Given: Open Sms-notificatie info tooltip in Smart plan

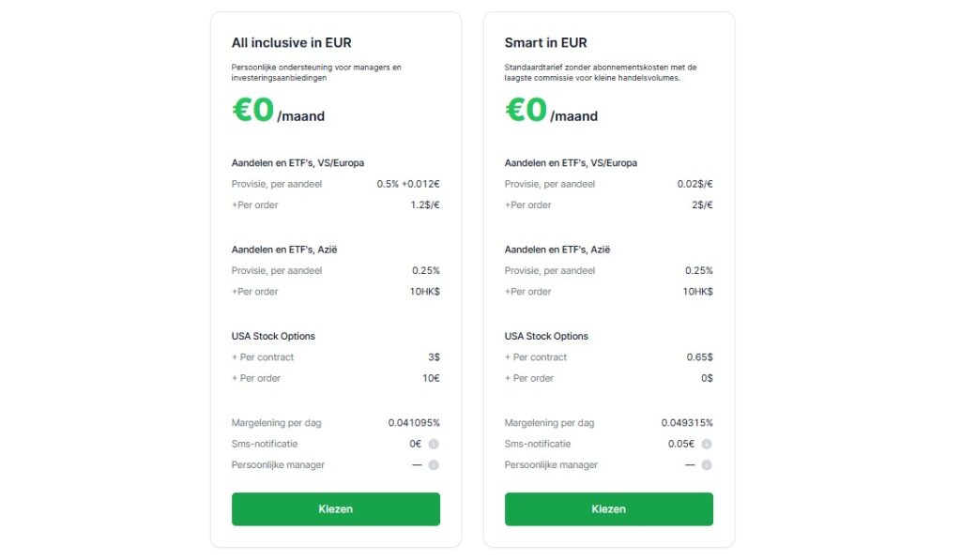Looking at the screenshot, I should [707, 444].
